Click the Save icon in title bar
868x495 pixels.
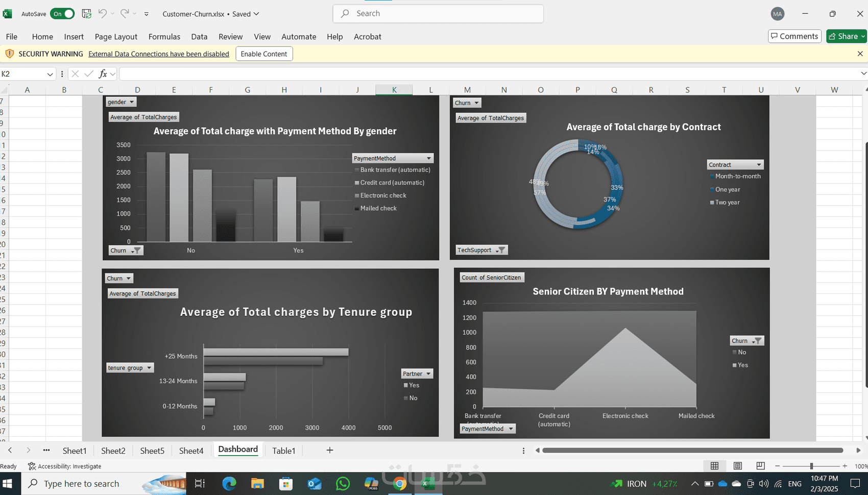pyautogui.click(x=86, y=14)
